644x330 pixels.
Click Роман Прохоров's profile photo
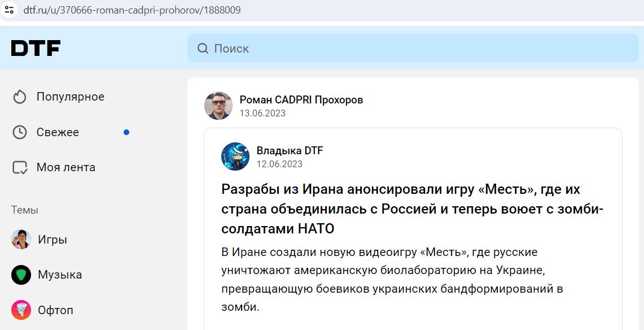point(218,106)
